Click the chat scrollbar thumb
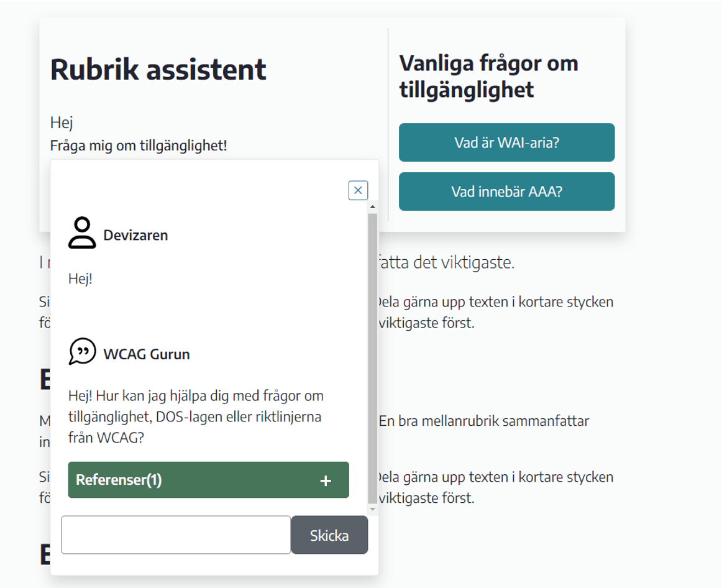The height and width of the screenshot is (588, 722). 372,354
